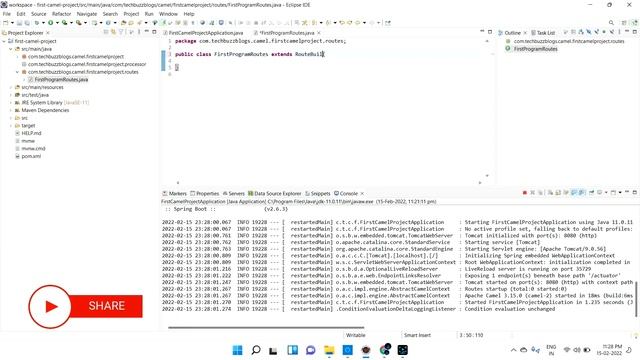Expand the src/test/java folder
Screen dimensions: 640x360
pos(11,95)
